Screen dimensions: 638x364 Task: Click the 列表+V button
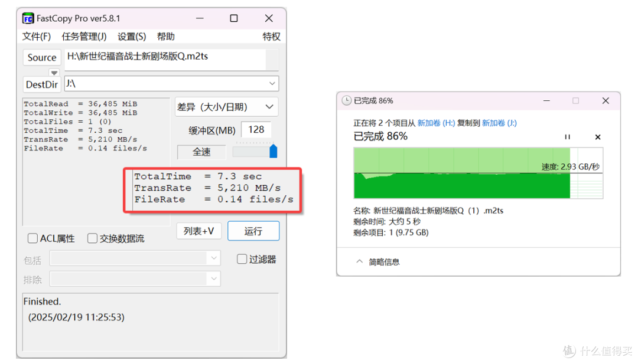point(198,231)
